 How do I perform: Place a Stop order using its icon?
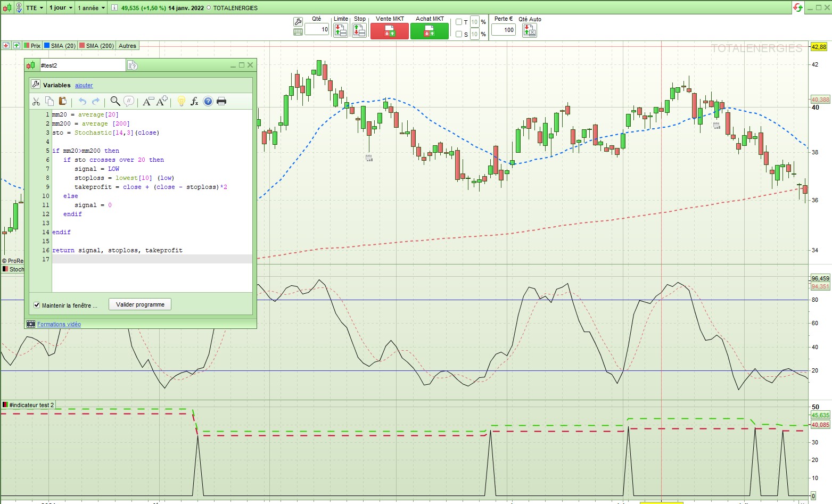(360, 30)
